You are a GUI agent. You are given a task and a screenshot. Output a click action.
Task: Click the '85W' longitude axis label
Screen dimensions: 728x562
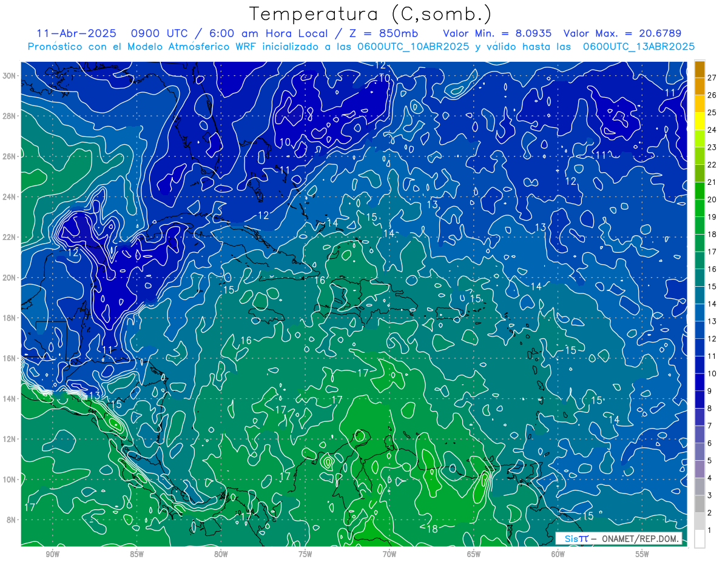pyautogui.click(x=136, y=554)
